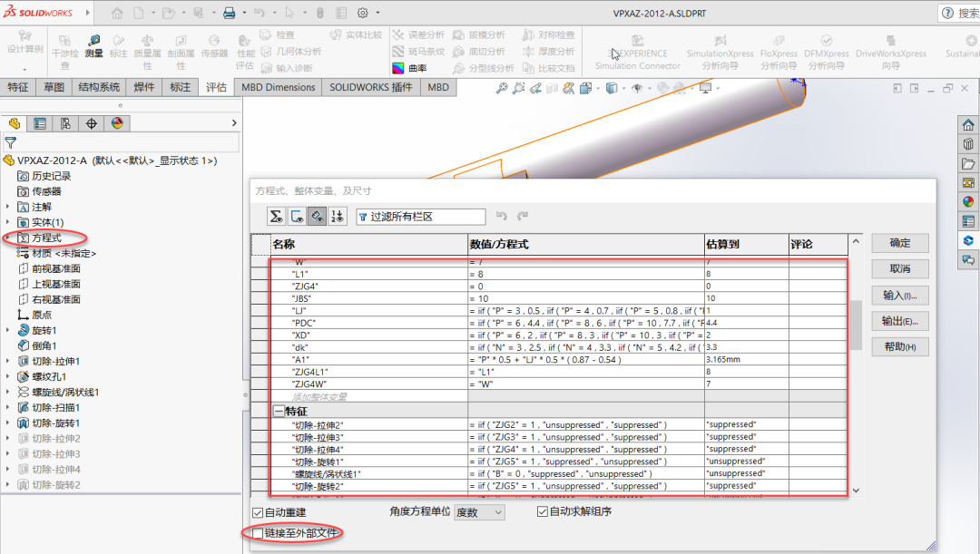
Task: Click the tree filter funnel icon
Action: [11, 143]
